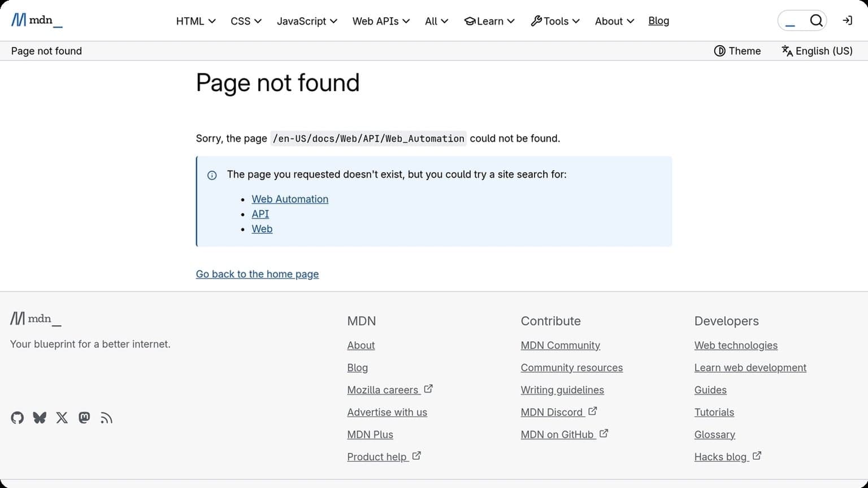Screen dimensions: 868x488
Task: Open the RSS feed icon
Action: pyautogui.click(x=106, y=418)
